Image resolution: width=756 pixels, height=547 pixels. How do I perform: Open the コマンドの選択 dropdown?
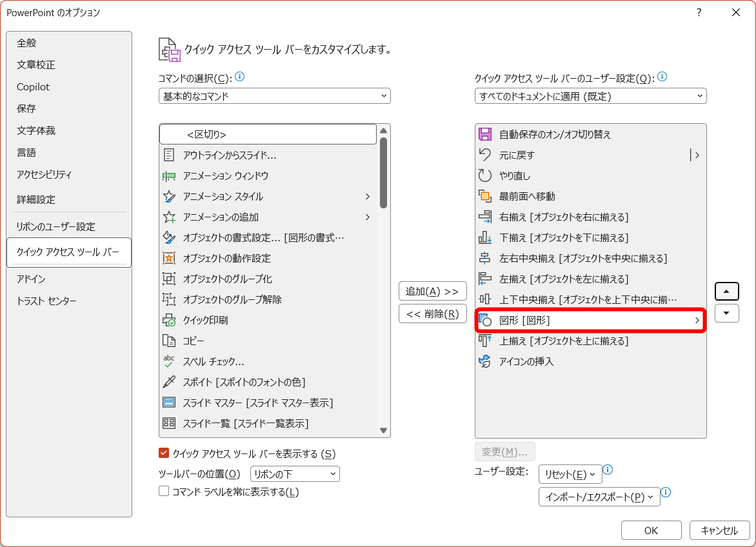coord(274,95)
